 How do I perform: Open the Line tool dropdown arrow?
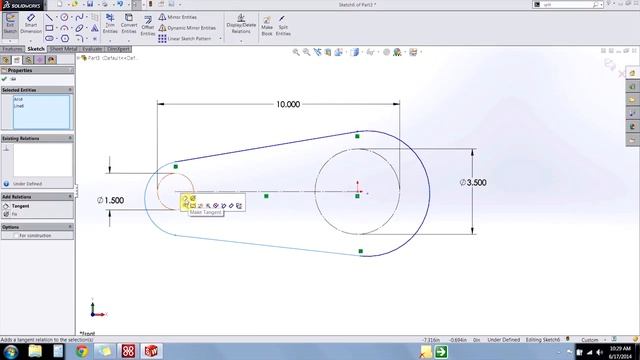[x=56, y=17]
